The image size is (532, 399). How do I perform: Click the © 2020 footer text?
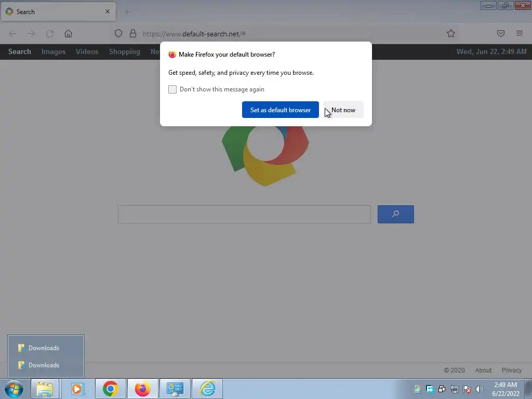(454, 370)
